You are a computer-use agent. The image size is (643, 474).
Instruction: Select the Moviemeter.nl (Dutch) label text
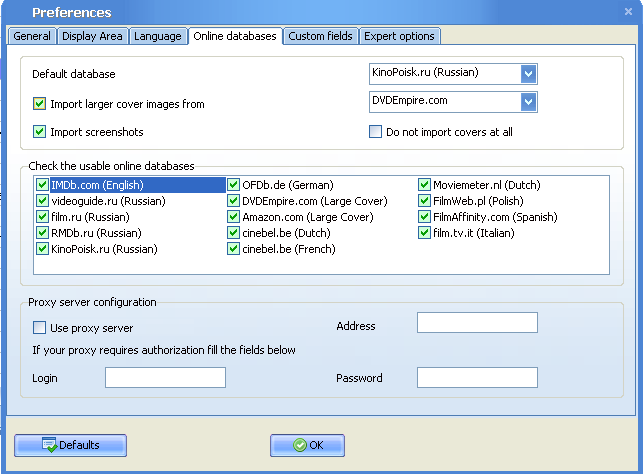[487, 185]
